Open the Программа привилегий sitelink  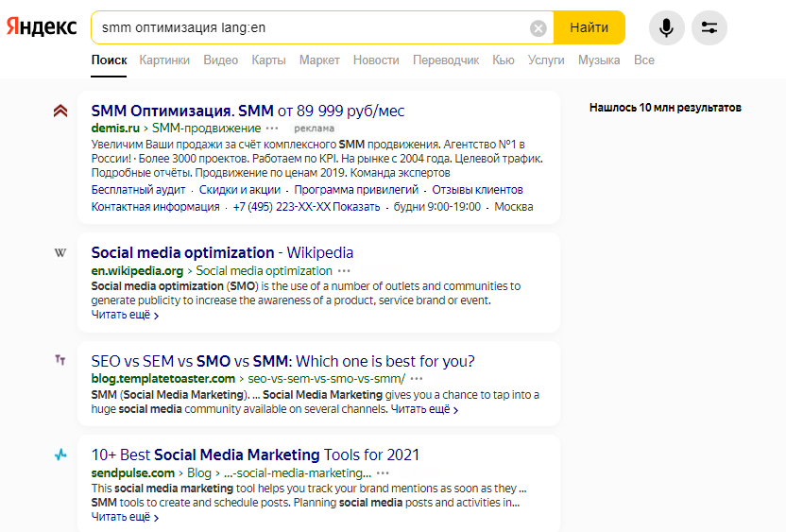tap(356, 190)
